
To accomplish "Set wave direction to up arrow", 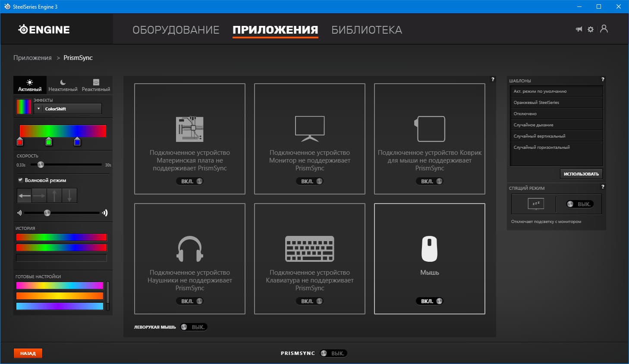I will pos(54,196).
